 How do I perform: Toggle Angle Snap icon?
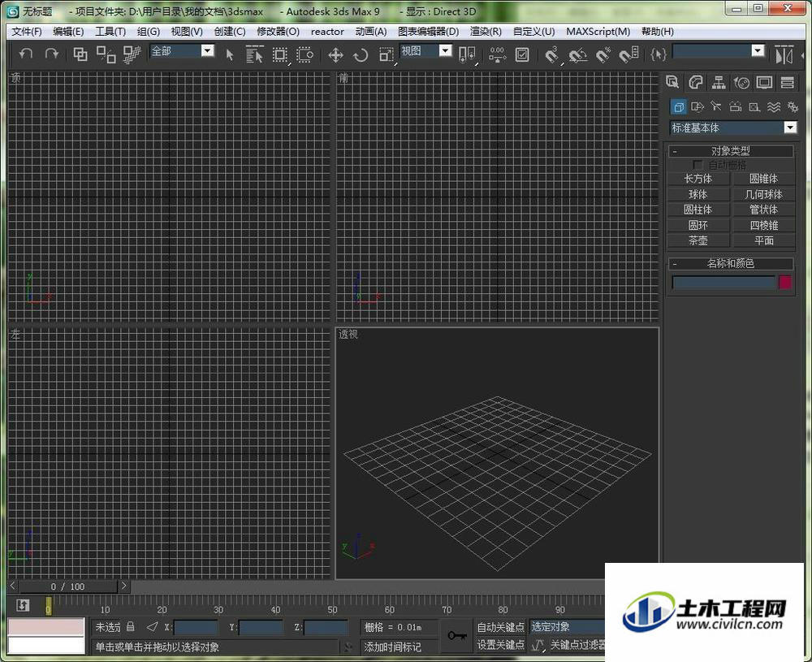coord(577,54)
